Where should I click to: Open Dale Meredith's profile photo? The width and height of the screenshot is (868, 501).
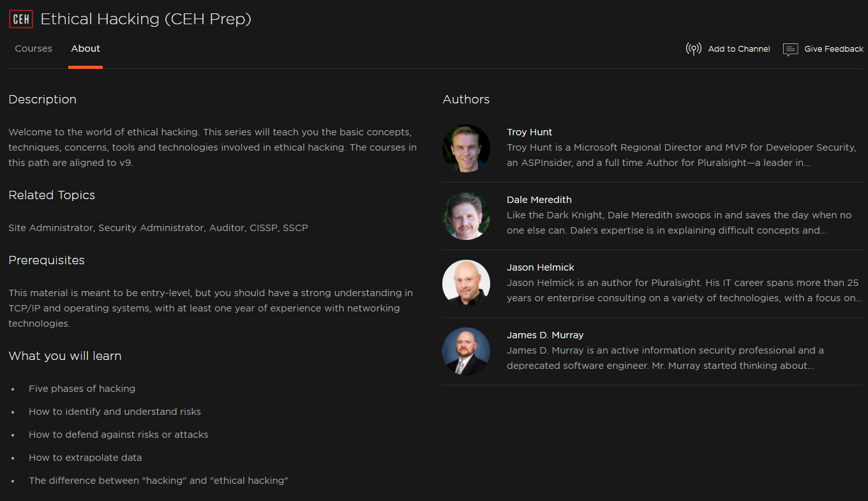[466, 216]
